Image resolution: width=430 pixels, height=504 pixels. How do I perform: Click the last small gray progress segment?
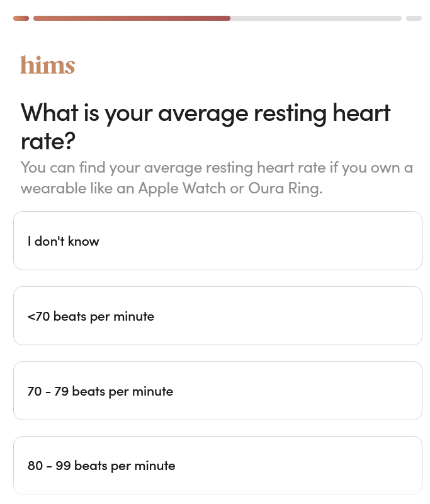pyautogui.click(x=414, y=18)
